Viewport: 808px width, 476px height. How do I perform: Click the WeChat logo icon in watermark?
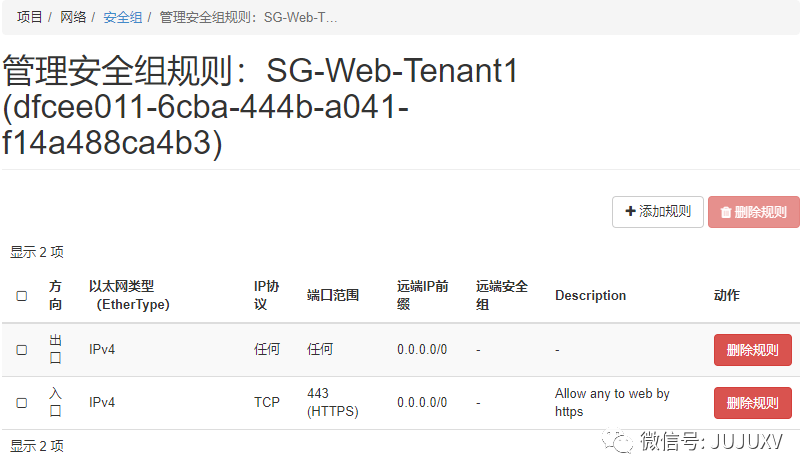click(x=623, y=443)
